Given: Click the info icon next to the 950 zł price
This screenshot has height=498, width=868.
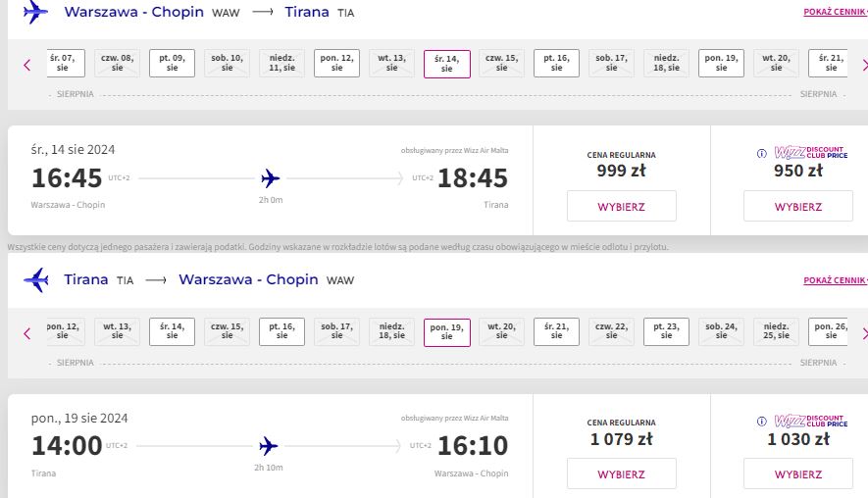Looking at the screenshot, I should [x=762, y=153].
